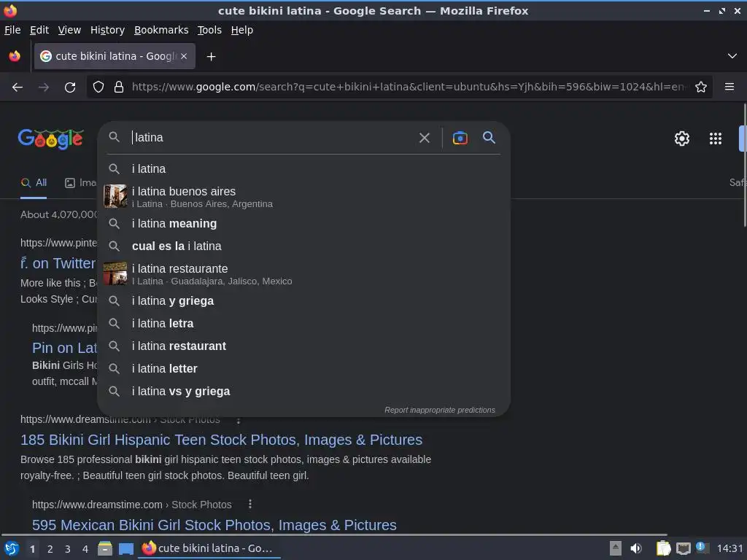Click the Firefox taskbar window entry
The image size is (747, 560).
click(x=209, y=548)
